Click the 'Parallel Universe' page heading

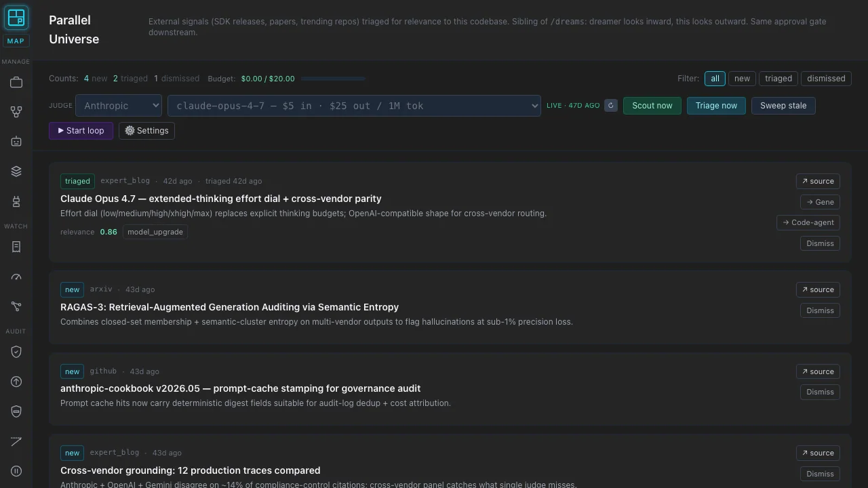pos(74,30)
